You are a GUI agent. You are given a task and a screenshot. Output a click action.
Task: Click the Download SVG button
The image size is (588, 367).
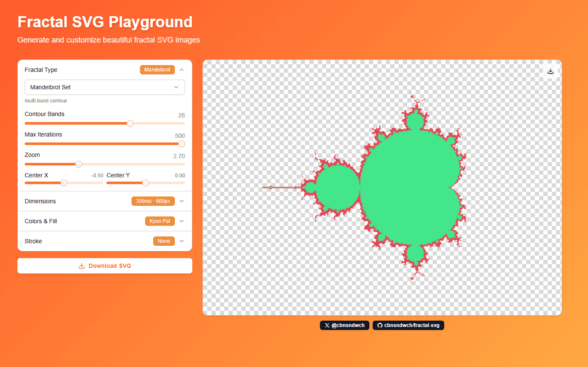pos(105,265)
